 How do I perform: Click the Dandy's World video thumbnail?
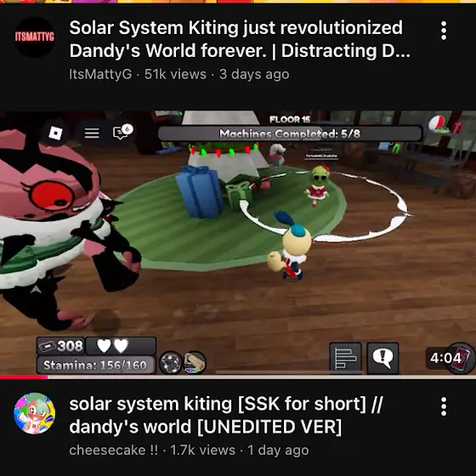(x=238, y=243)
